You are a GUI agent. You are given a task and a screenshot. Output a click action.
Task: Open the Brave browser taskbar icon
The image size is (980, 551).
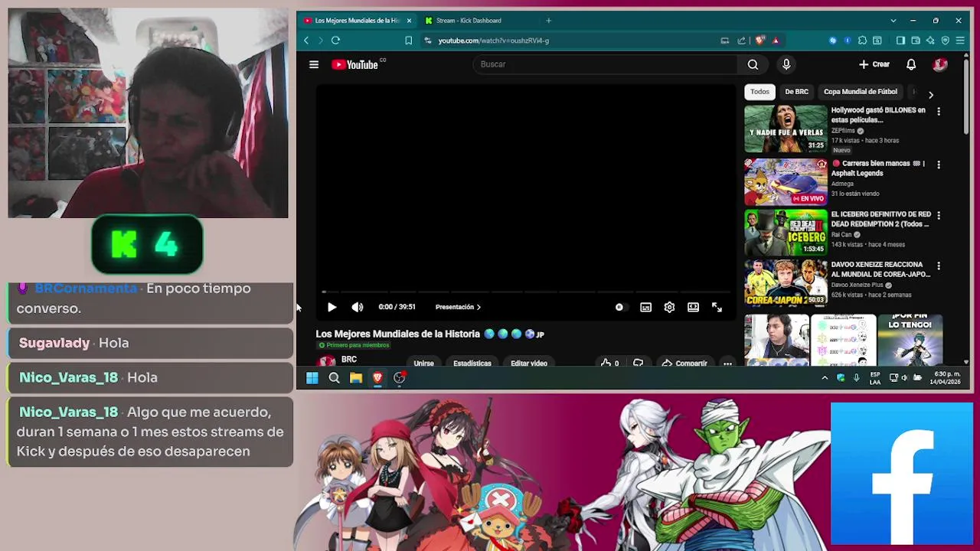377,377
